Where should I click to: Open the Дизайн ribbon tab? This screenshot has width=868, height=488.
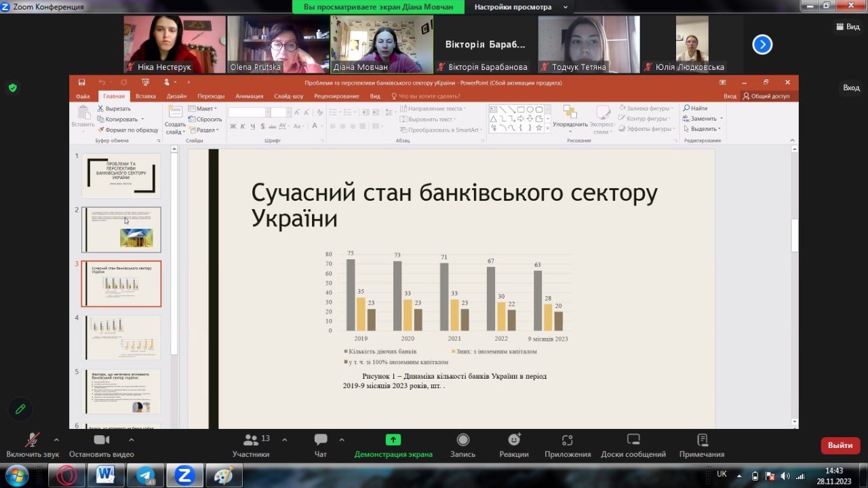click(x=176, y=96)
